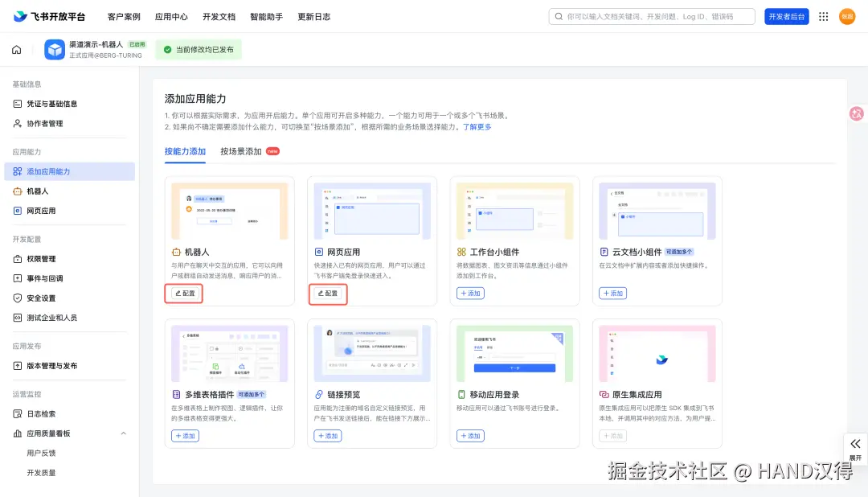Open 网页应用 in the sidebar
Image resolution: width=868 pixels, height=497 pixels.
[x=69, y=211]
